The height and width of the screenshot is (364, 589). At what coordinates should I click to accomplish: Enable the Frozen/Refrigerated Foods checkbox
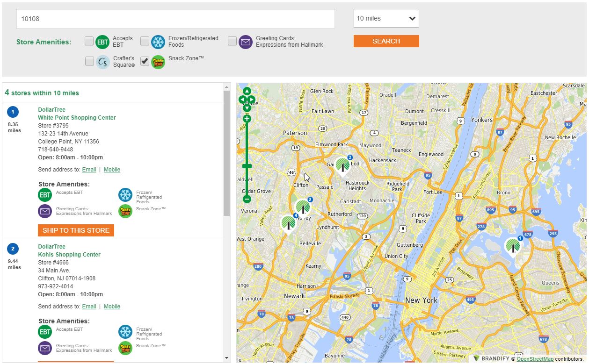tap(145, 41)
